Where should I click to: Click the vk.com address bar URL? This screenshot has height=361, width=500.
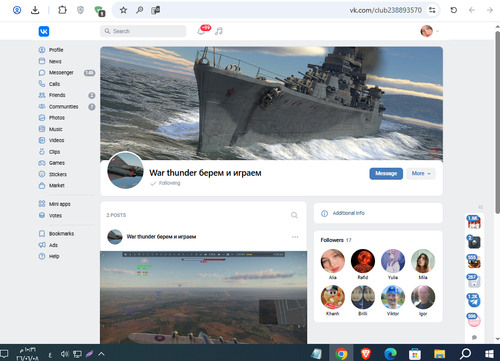[x=386, y=10]
